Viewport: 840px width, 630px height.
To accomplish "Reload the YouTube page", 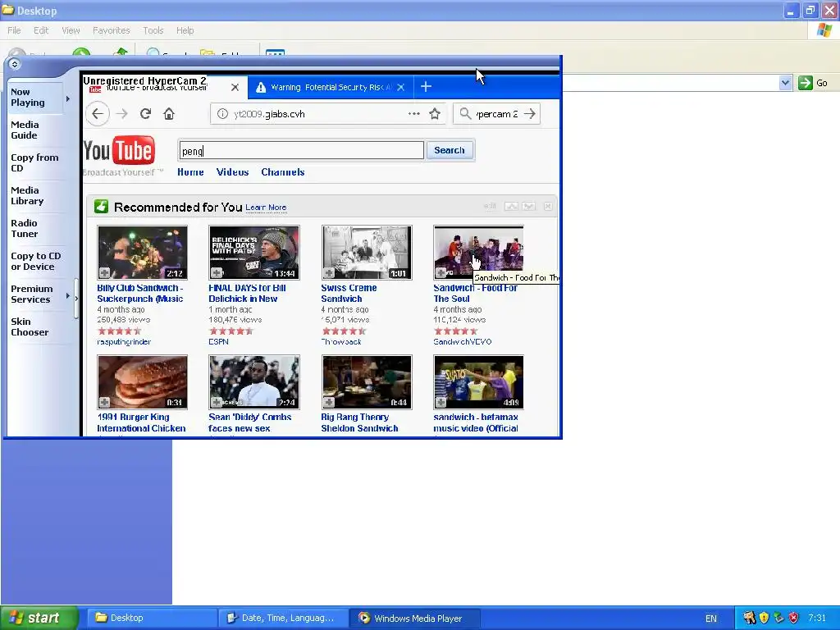I will click(x=145, y=113).
